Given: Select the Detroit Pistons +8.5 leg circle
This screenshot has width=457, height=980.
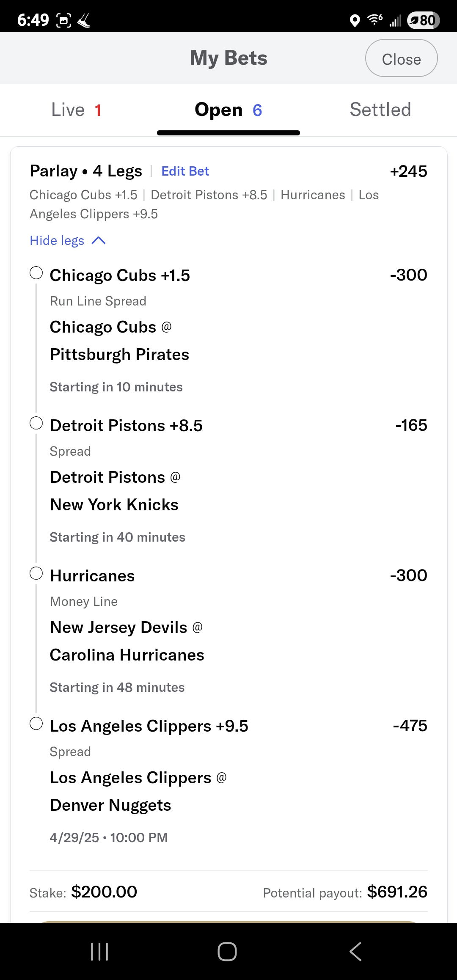Looking at the screenshot, I should click(36, 423).
